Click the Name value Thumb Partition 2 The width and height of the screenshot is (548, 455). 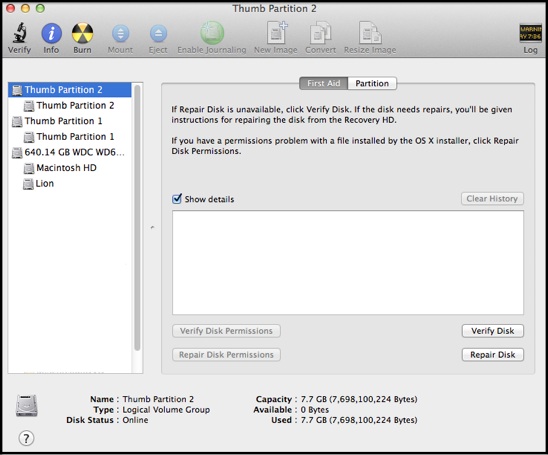pyautogui.click(x=158, y=399)
